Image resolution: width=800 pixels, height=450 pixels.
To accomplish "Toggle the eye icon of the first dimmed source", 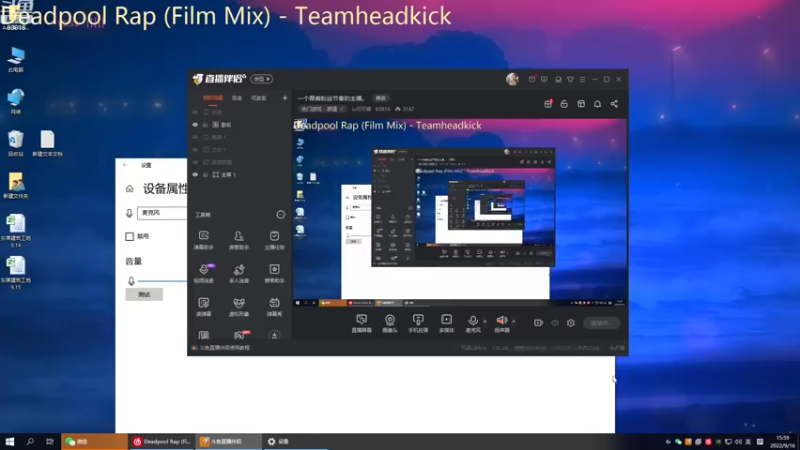I will click(195, 112).
